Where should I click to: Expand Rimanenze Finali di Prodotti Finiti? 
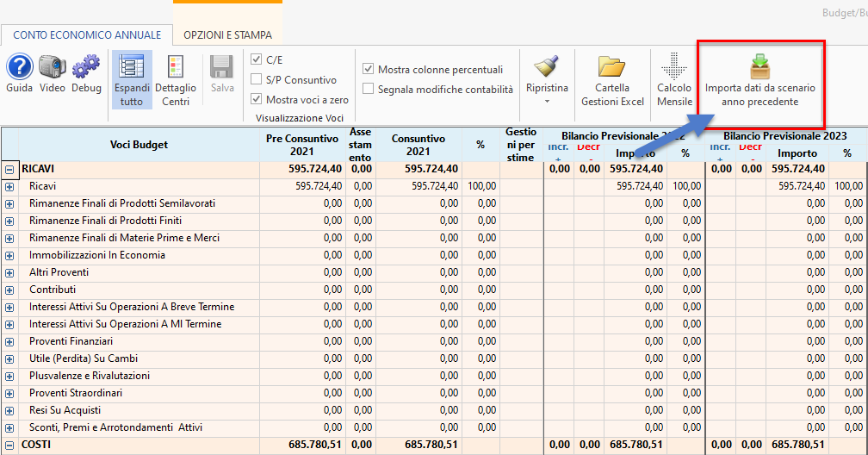[x=9, y=221]
